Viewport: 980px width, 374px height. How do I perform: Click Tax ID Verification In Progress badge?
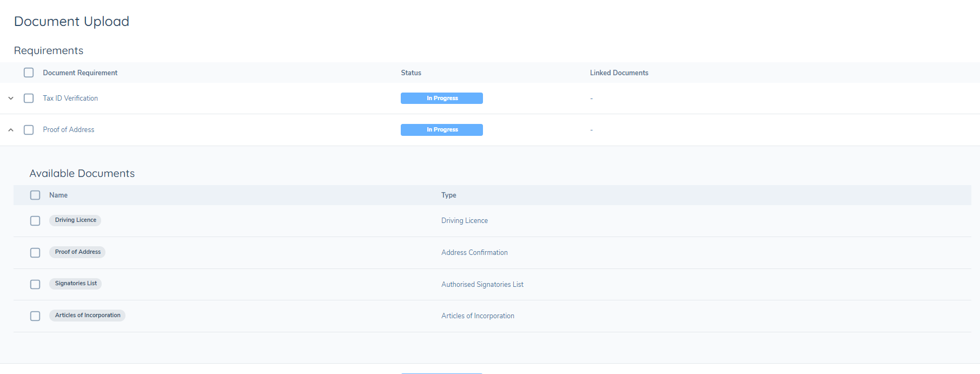click(441, 99)
